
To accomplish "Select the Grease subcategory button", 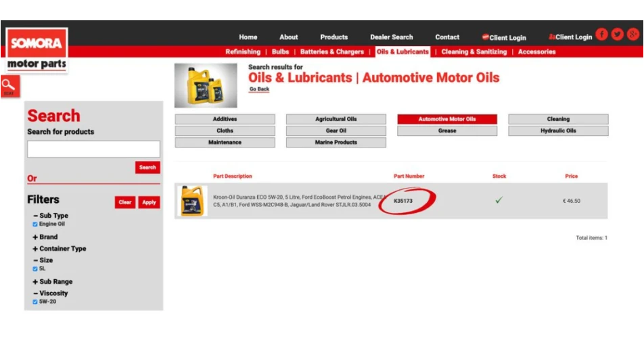I will [447, 130].
